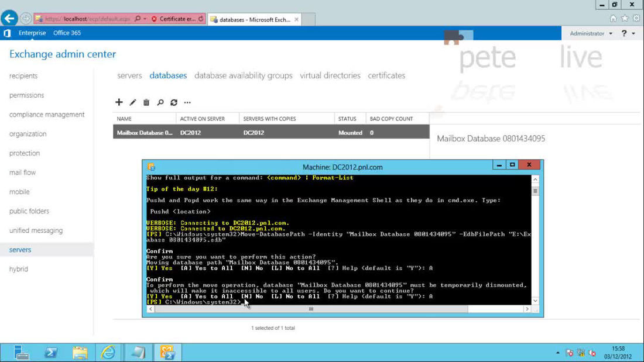The image size is (644, 362).
Task: Open browser Favorites star
Action: tap(625, 19)
